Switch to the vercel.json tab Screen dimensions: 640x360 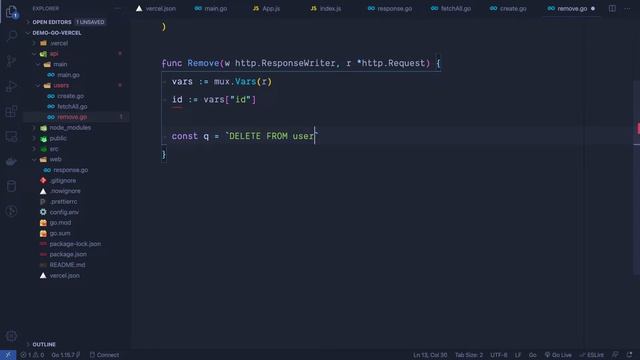[156, 9]
